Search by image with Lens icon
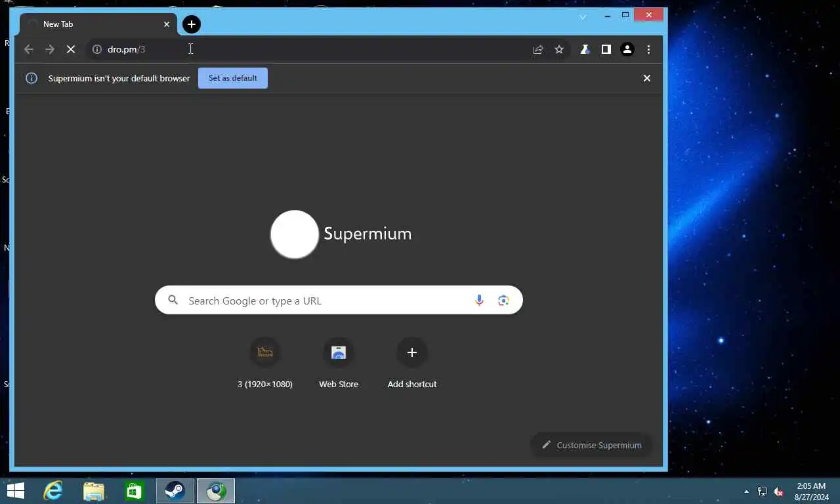840x504 pixels. coord(503,300)
